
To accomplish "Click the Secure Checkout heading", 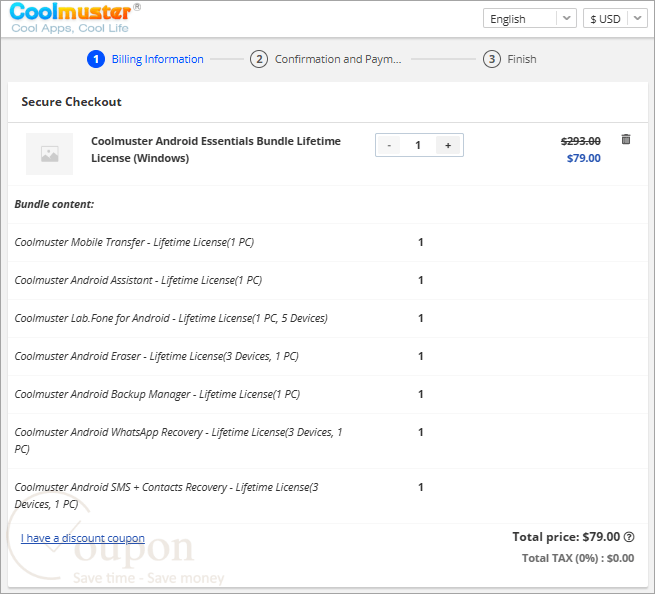I will tap(71, 102).
